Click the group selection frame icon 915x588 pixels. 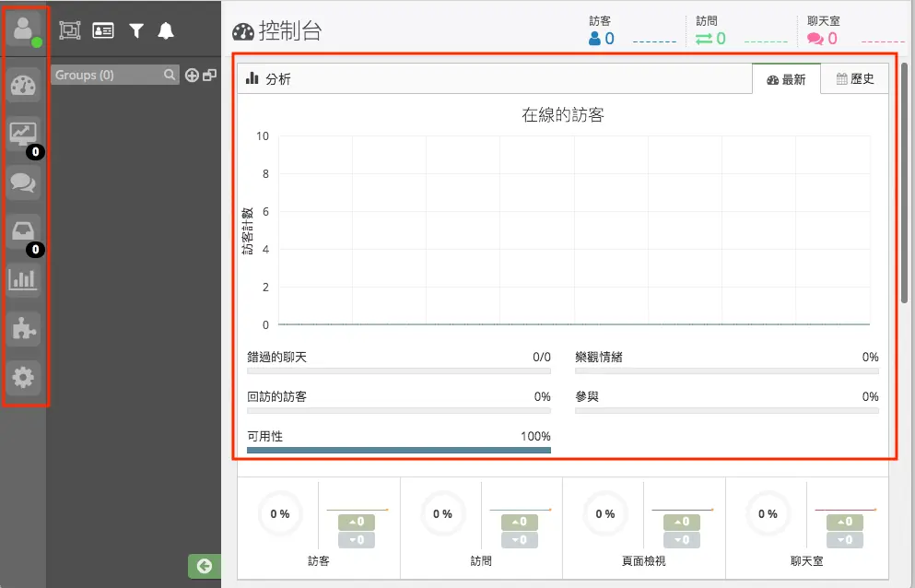[x=70, y=30]
